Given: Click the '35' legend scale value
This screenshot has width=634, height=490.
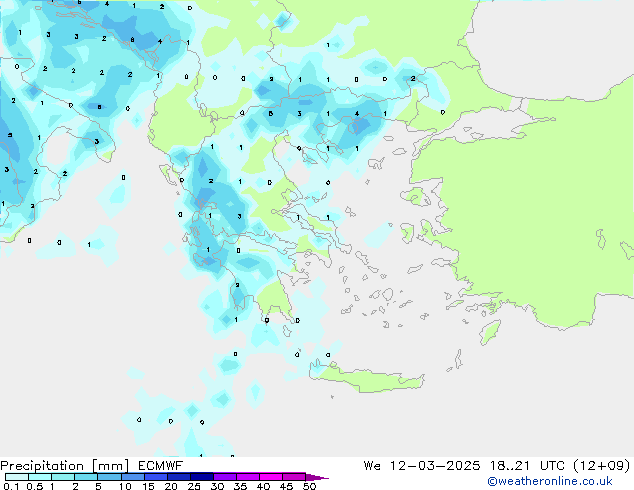Looking at the screenshot, I should click(240, 486).
